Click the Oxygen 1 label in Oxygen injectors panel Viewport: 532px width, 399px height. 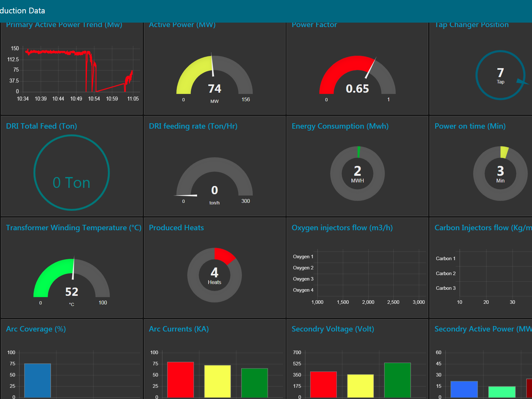[303, 256]
